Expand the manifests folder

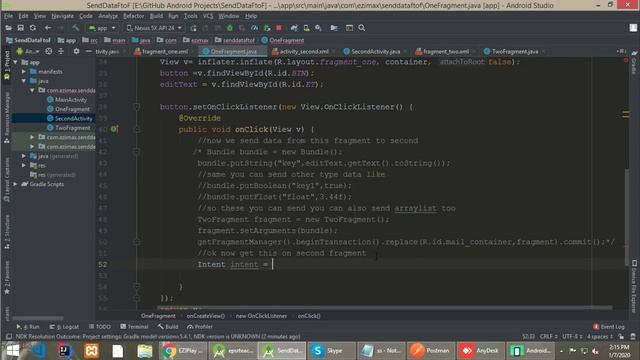[24, 71]
